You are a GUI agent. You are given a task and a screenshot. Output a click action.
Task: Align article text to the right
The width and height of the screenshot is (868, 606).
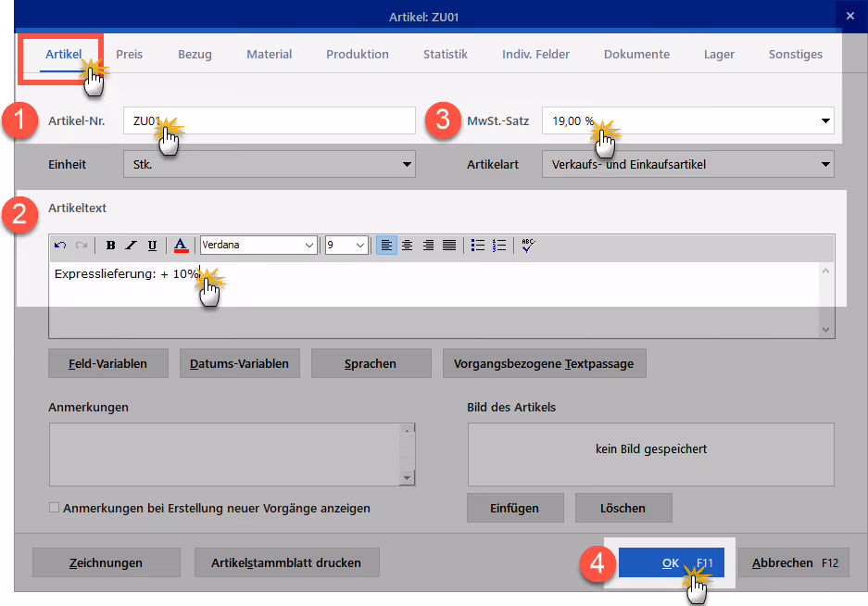point(429,245)
